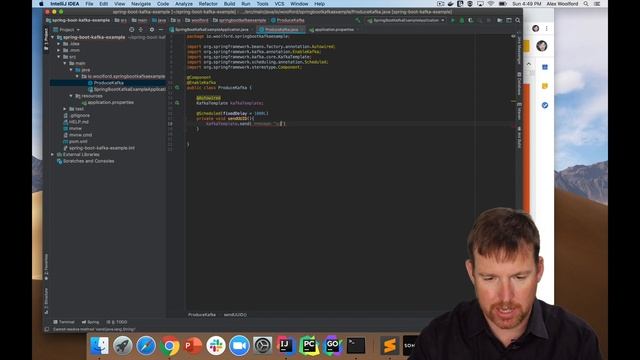
Task: Expand the test folder
Action: click(x=65, y=109)
